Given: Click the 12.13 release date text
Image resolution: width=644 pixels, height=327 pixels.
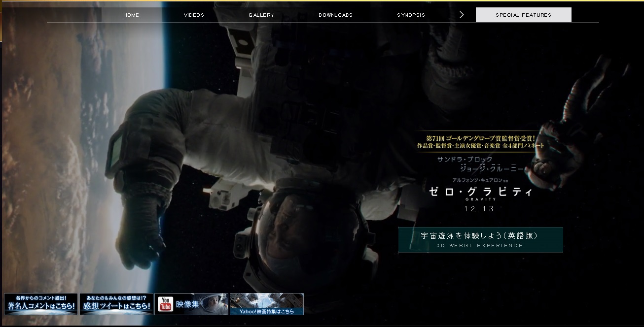Looking at the screenshot, I should click(x=479, y=208).
